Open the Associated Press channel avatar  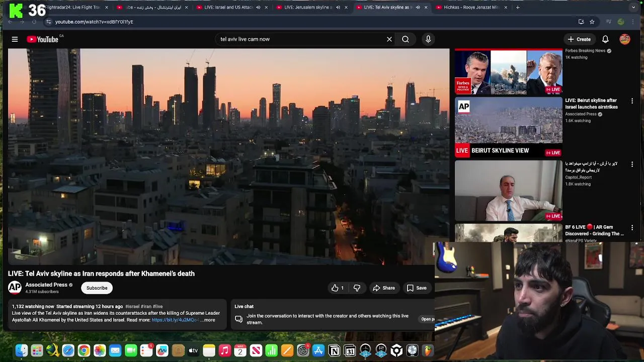[15, 288]
